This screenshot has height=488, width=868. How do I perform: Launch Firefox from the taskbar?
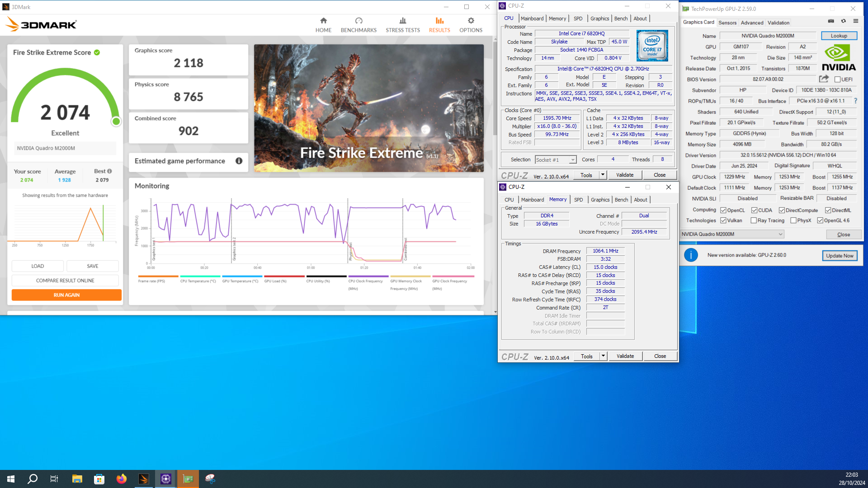point(121,479)
